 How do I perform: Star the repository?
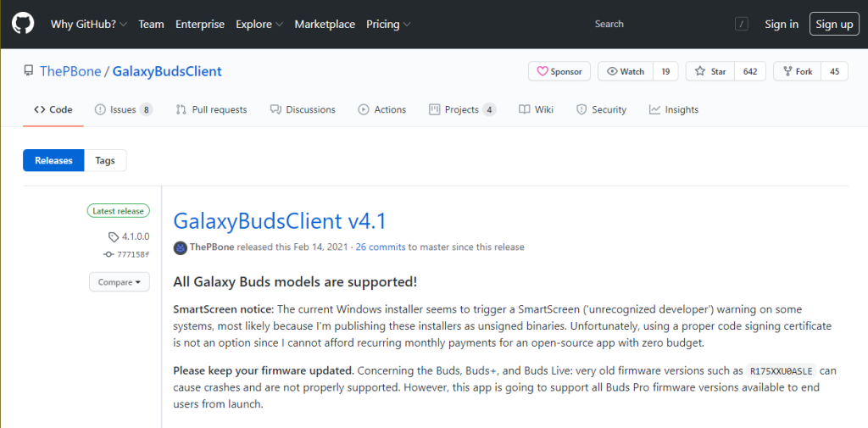click(710, 71)
